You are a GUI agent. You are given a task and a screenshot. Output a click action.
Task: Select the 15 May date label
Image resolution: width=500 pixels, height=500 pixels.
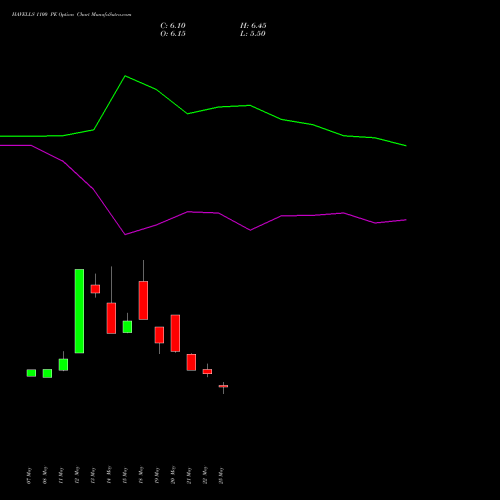point(125,476)
